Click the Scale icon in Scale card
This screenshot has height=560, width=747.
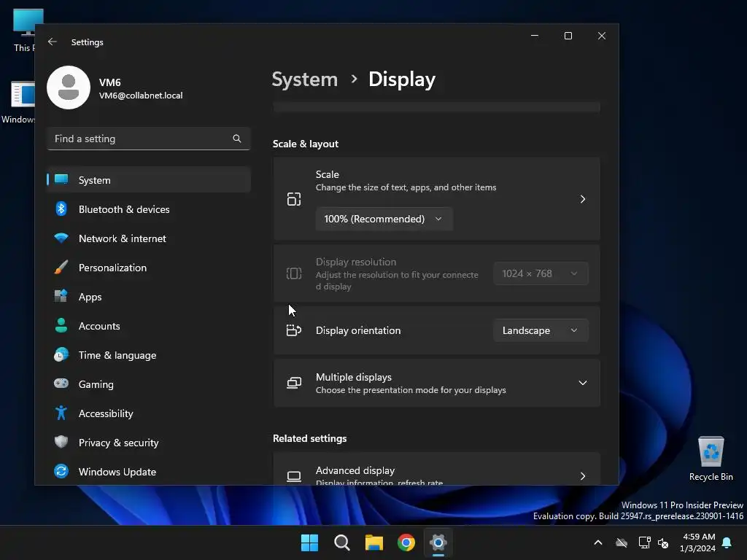294,199
